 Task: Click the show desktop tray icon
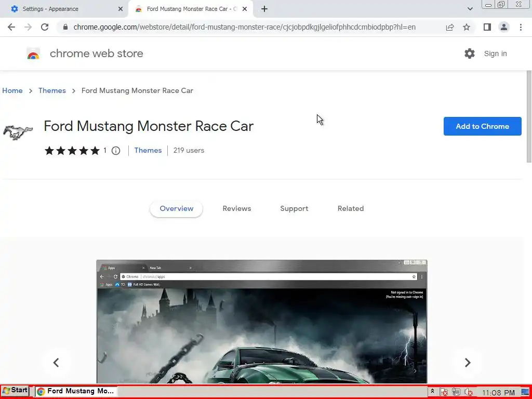pos(525,392)
